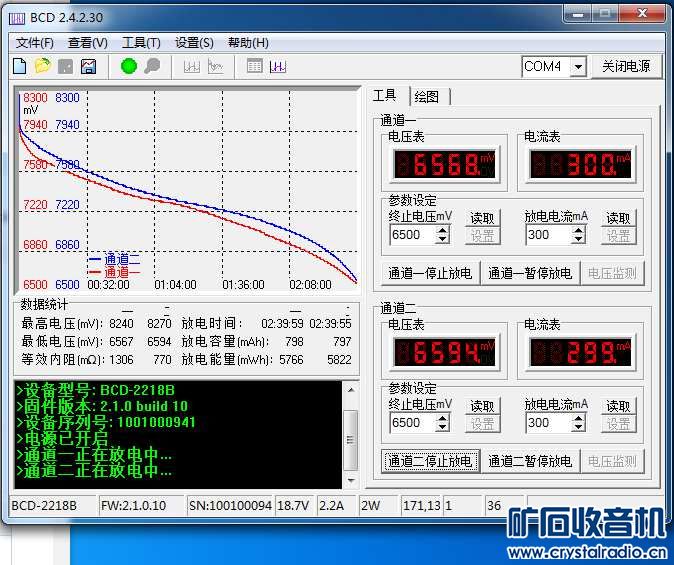Image resolution: width=674 pixels, height=565 pixels.
Task: Click the BCD app icon in the title bar
Action: pos(17,18)
